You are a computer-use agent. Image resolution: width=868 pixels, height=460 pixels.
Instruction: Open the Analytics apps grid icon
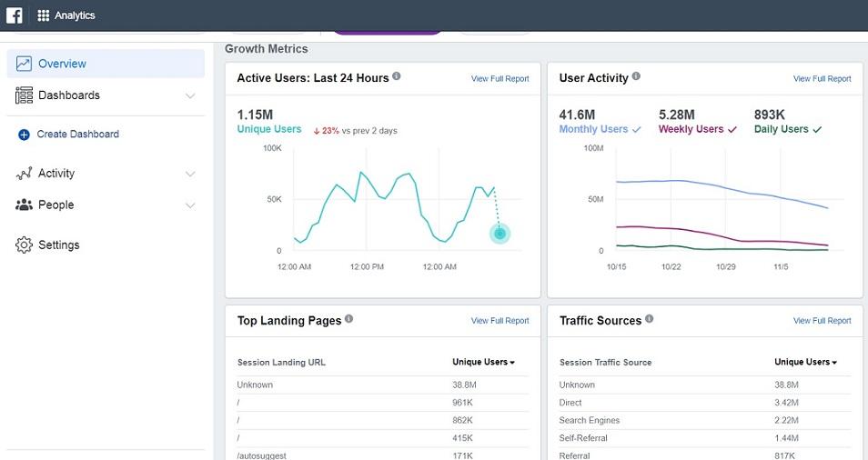click(43, 15)
